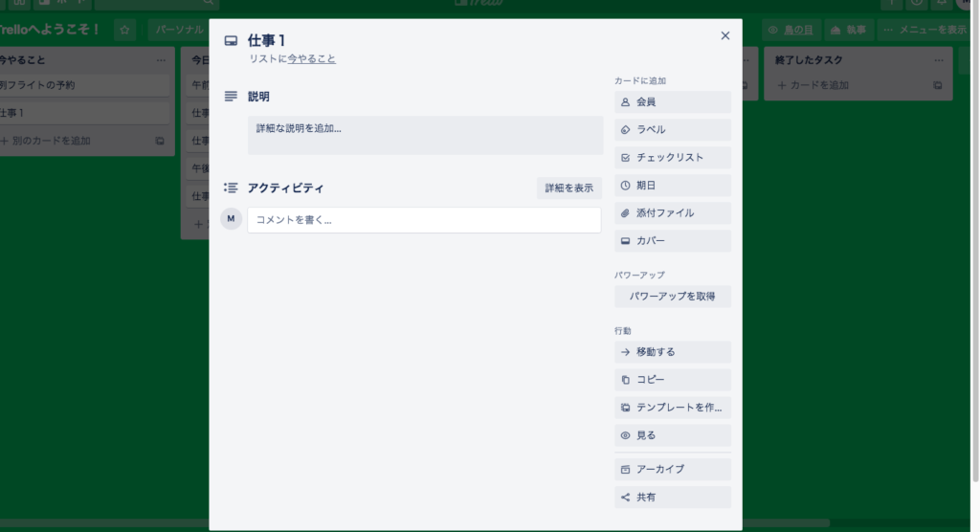
Task: Attach a file via 添付ファイル
Action: pos(673,213)
